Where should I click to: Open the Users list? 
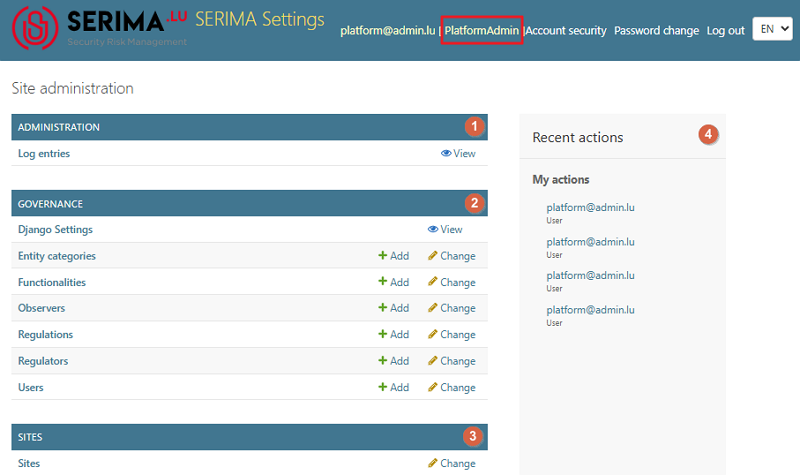31,387
